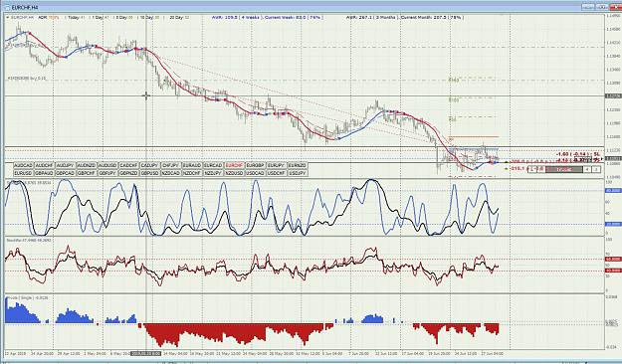
Task: Restore the EURCHF,H4 chart window size
Action: click(601, 7)
